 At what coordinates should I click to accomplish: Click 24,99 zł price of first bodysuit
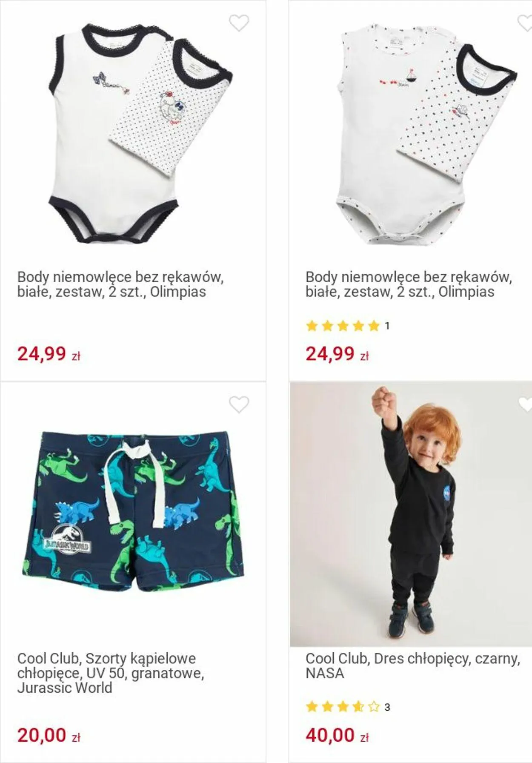[x=49, y=354]
